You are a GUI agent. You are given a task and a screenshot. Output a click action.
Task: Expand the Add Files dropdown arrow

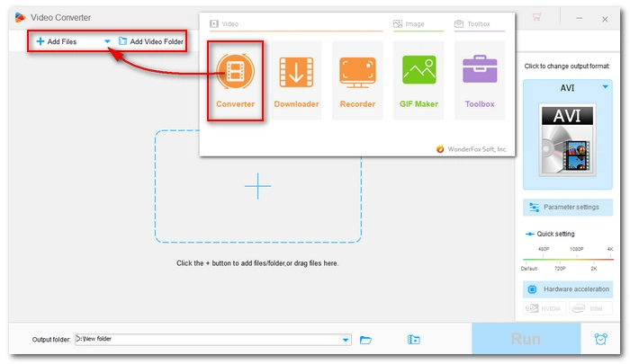(x=107, y=41)
